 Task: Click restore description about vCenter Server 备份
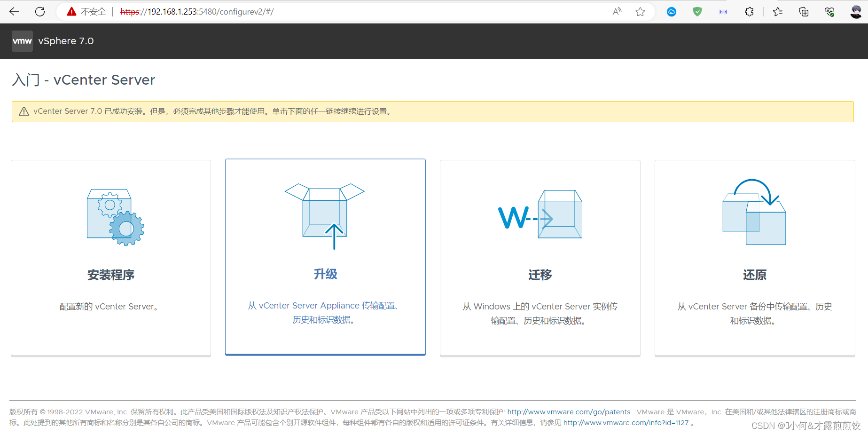click(x=755, y=314)
